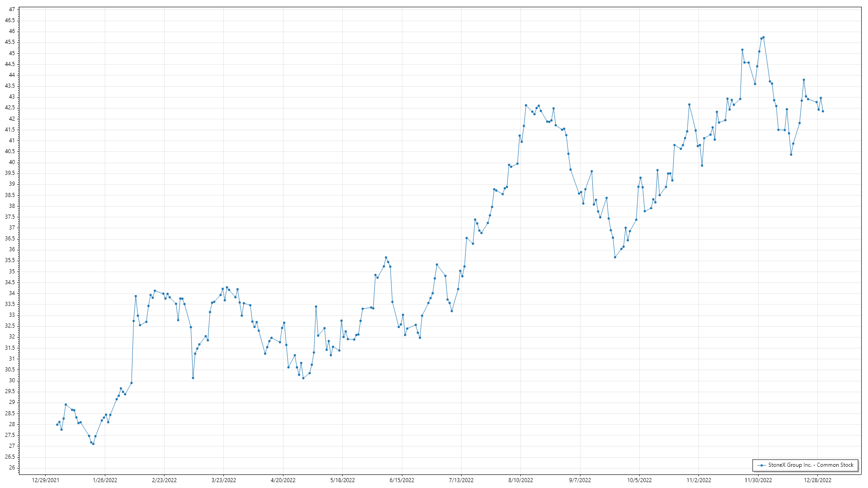Click the 47 y-axis price label

(x=12, y=9)
